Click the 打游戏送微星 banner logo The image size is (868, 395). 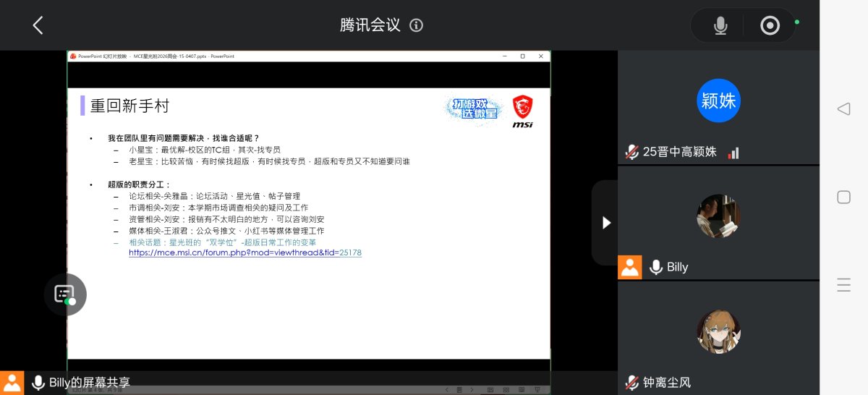tap(472, 109)
